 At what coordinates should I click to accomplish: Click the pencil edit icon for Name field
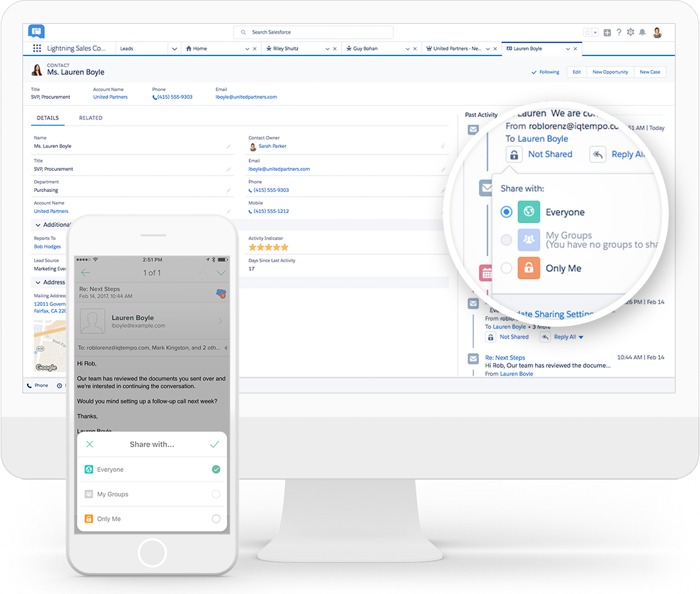click(x=228, y=146)
